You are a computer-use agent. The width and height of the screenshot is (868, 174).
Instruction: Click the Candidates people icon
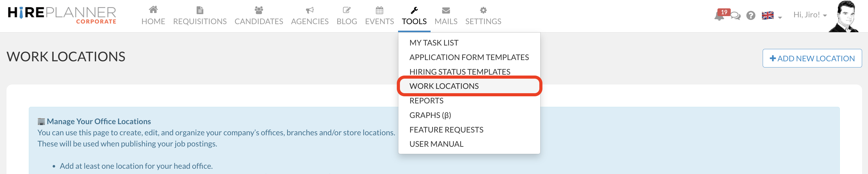coord(259,10)
